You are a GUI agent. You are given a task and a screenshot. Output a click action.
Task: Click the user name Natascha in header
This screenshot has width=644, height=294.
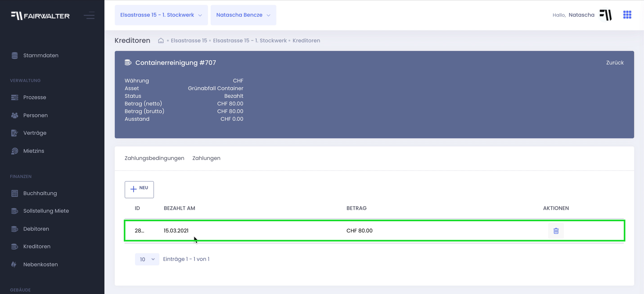coord(581,15)
